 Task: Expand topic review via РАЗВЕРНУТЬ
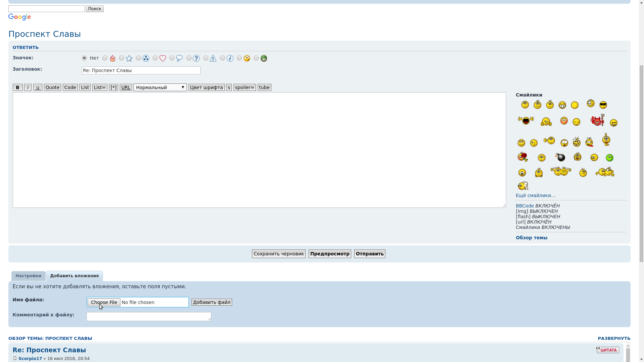[614, 339]
